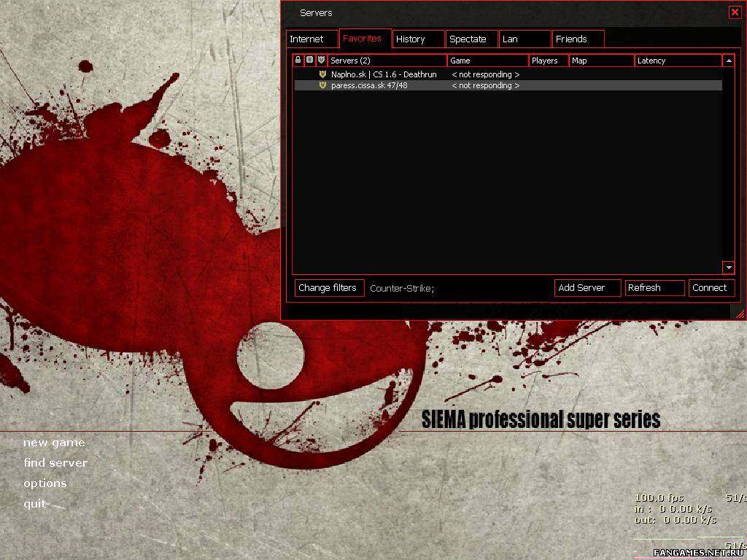Click the shield icon on paress.cissa.sk row
The height and width of the screenshot is (560, 747).
322,85
